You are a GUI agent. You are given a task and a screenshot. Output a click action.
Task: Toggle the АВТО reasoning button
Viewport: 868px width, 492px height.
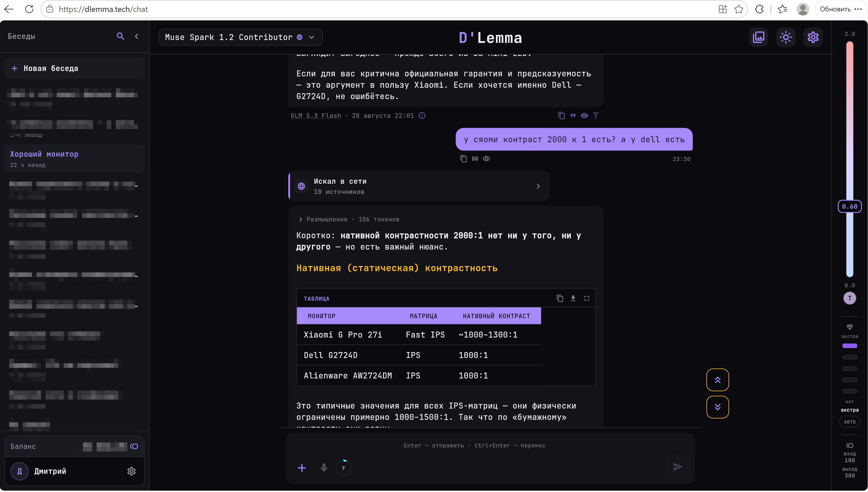pyautogui.click(x=850, y=422)
